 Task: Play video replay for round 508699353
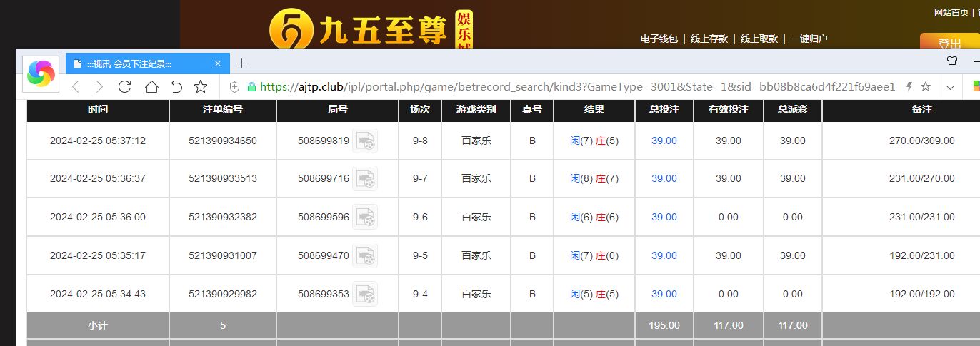(365, 294)
